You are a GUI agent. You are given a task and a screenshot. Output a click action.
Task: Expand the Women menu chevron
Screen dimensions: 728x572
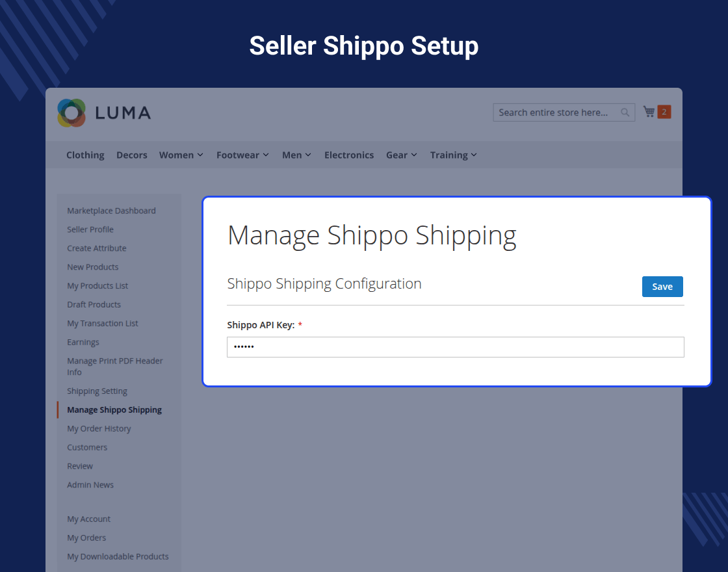coord(200,155)
